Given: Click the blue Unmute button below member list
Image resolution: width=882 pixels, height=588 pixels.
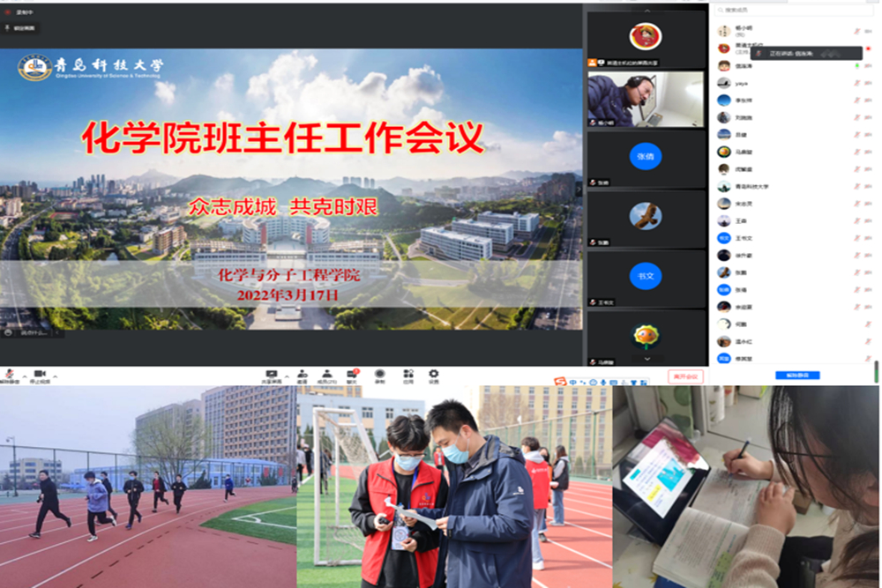Looking at the screenshot, I should click(797, 376).
